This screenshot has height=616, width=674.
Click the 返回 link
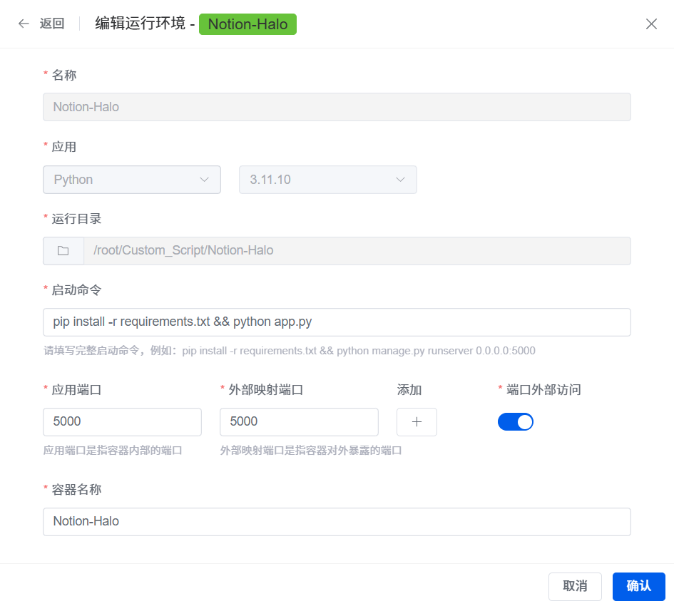[x=52, y=24]
